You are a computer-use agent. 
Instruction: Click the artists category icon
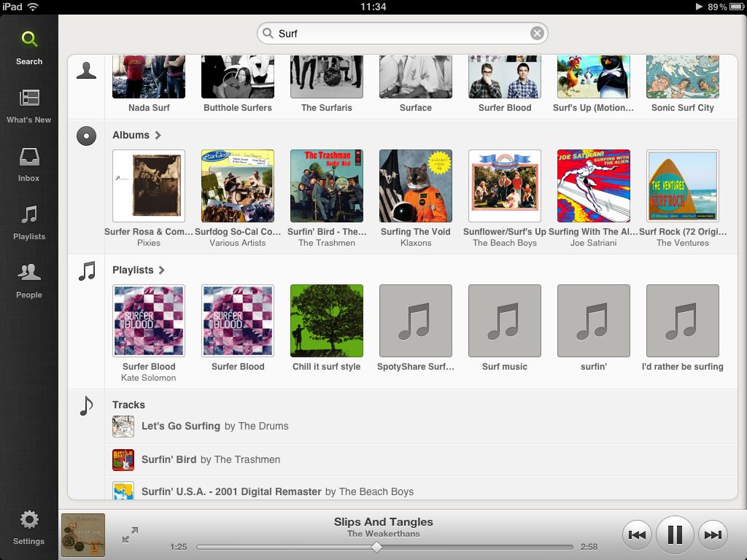pos(86,69)
